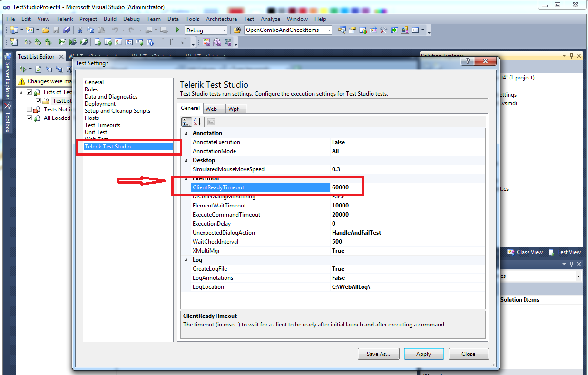Screen dimensions: 588x375
Task: Click the New Project toolbar icon
Action: 14,30
